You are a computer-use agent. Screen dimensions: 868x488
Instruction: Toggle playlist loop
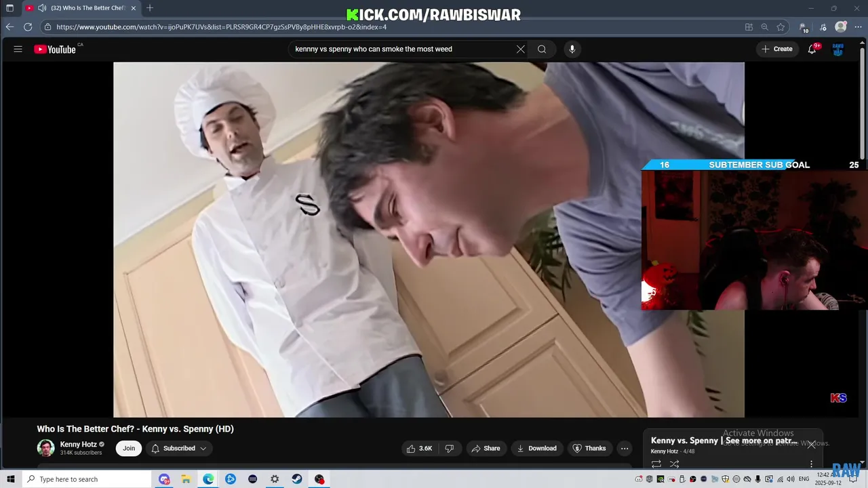pyautogui.click(x=656, y=464)
